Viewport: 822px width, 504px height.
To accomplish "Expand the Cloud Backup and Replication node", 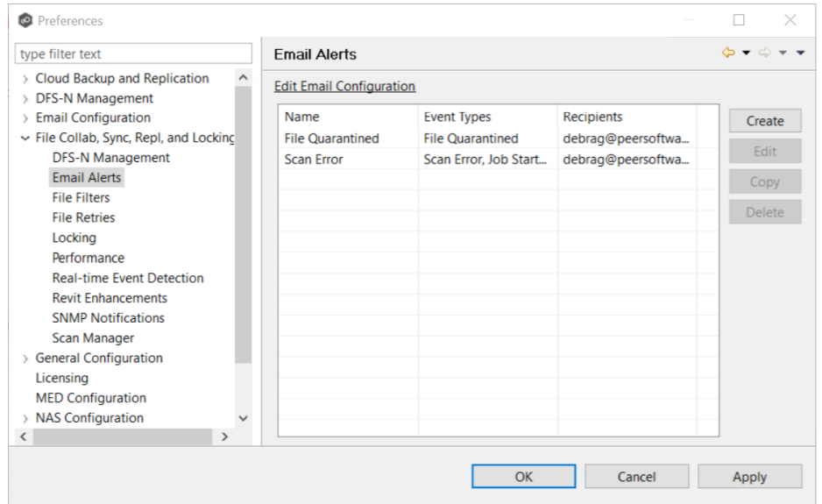I will (x=25, y=79).
